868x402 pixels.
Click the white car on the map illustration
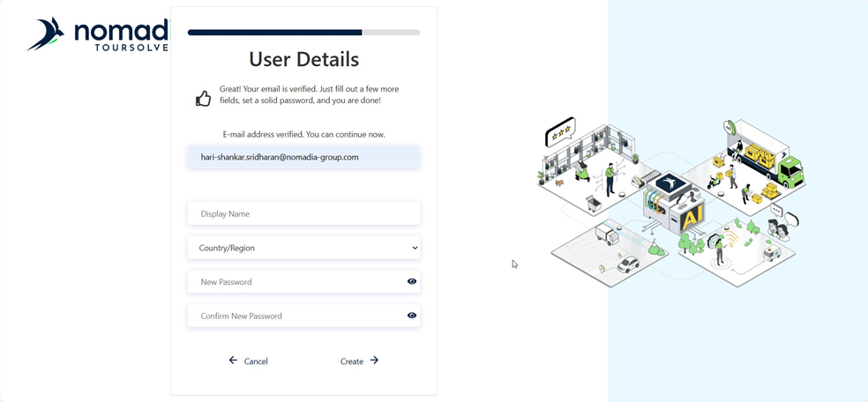(x=628, y=264)
